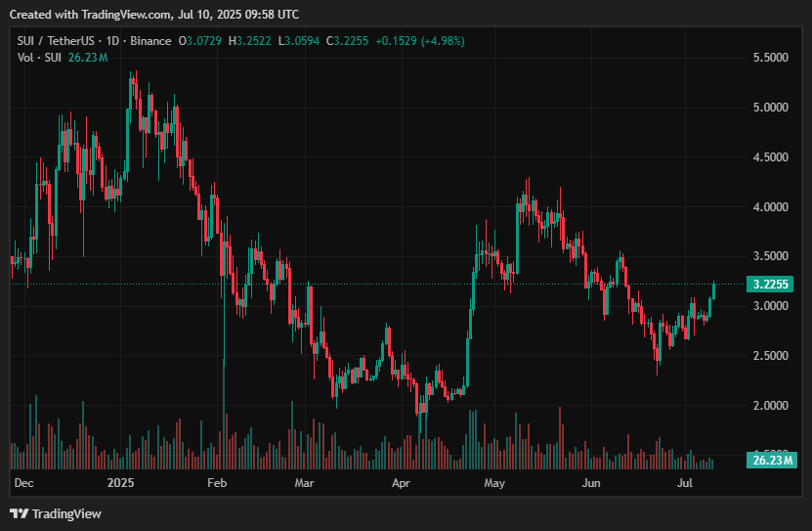The height and width of the screenshot is (531, 812).
Task: Click the May label on time axis
Action: pos(493,483)
